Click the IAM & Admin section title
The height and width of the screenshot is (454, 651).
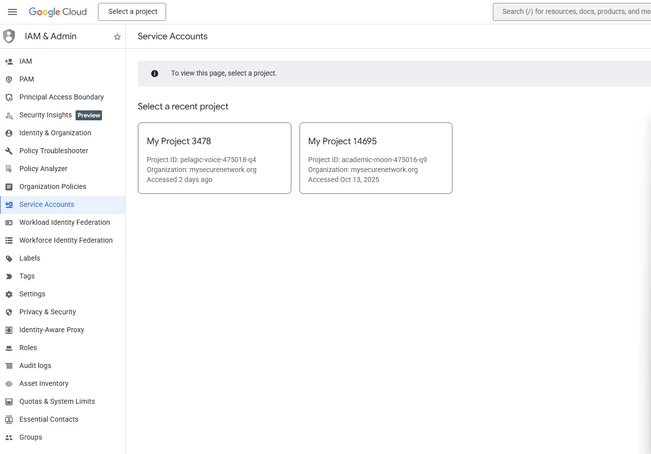tap(50, 37)
